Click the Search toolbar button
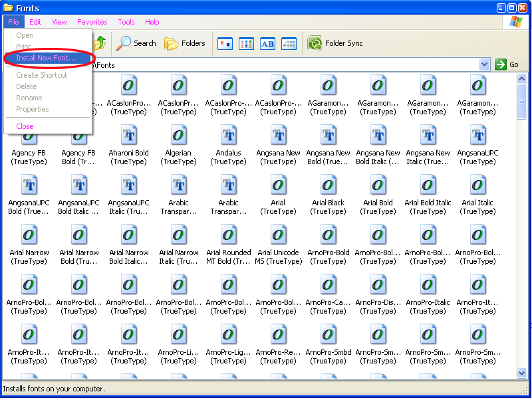Image resolution: width=532 pixels, height=398 pixels. tap(136, 43)
